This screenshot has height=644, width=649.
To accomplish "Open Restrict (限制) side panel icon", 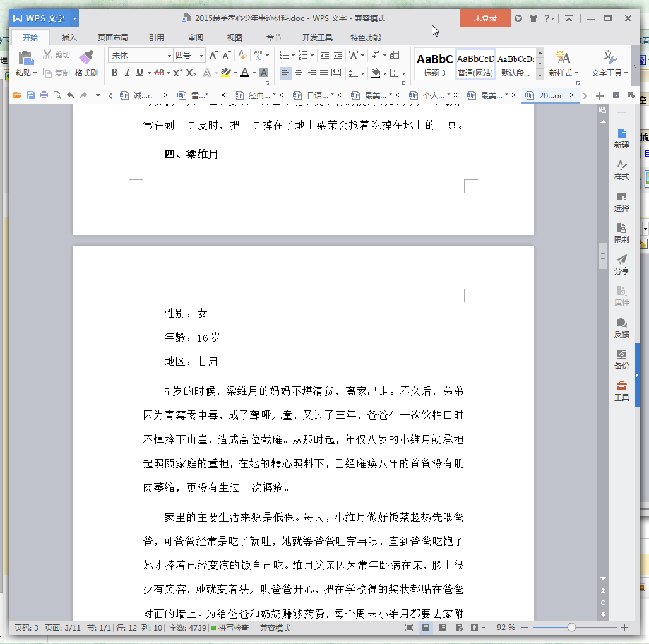I will (x=621, y=234).
